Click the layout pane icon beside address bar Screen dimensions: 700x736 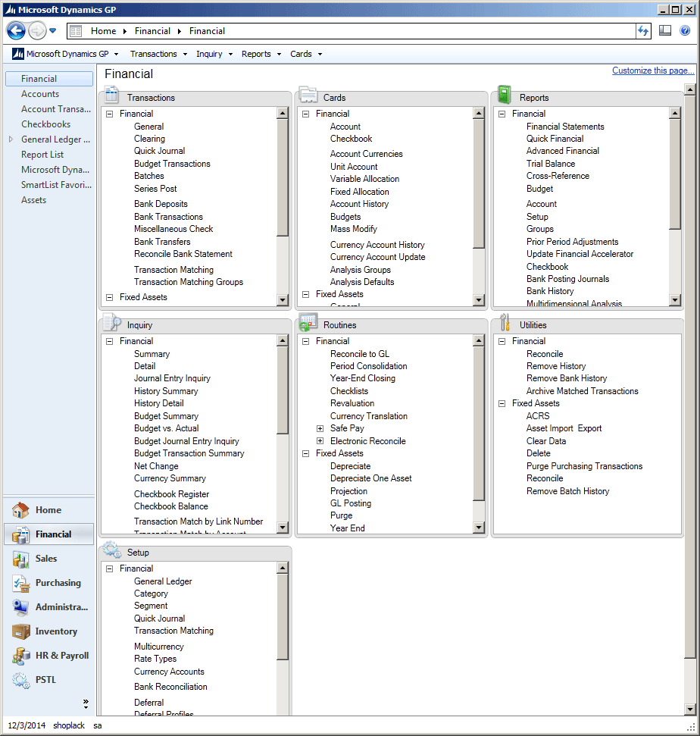pyautogui.click(x=665, y=31)
